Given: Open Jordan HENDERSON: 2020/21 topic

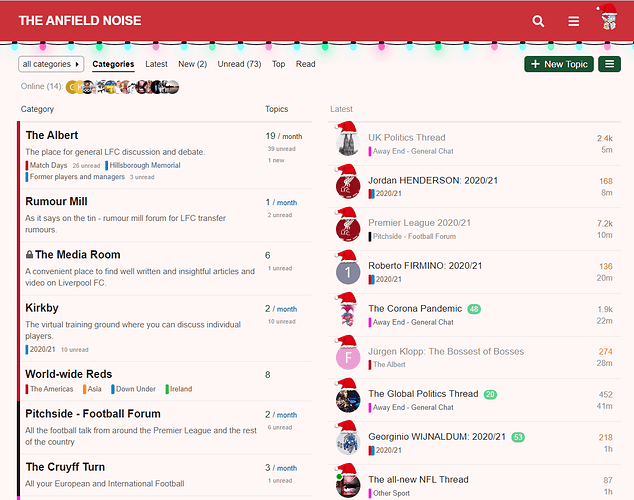Looking at the screenshot, I should tap(433, 180).
